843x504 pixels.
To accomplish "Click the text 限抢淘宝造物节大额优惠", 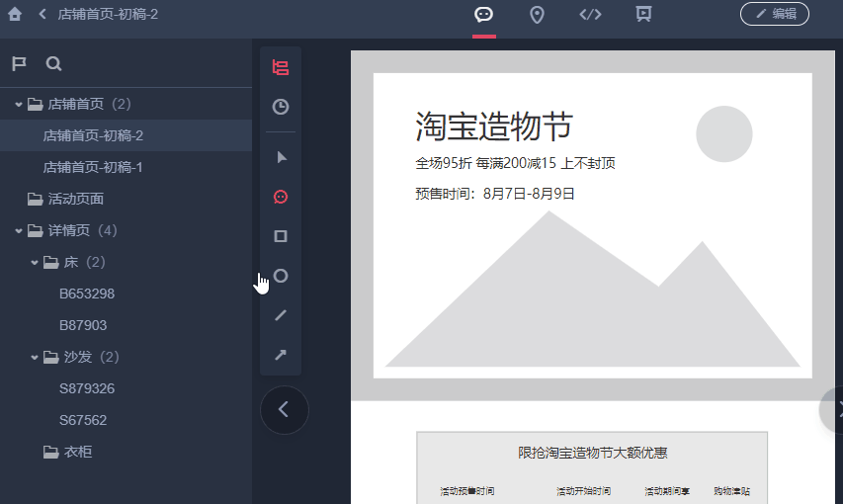I will pos(592,453).
